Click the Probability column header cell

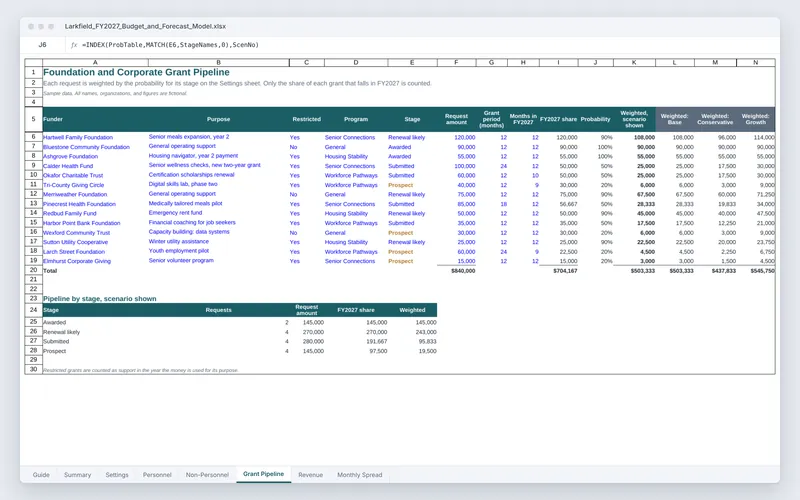595,119
